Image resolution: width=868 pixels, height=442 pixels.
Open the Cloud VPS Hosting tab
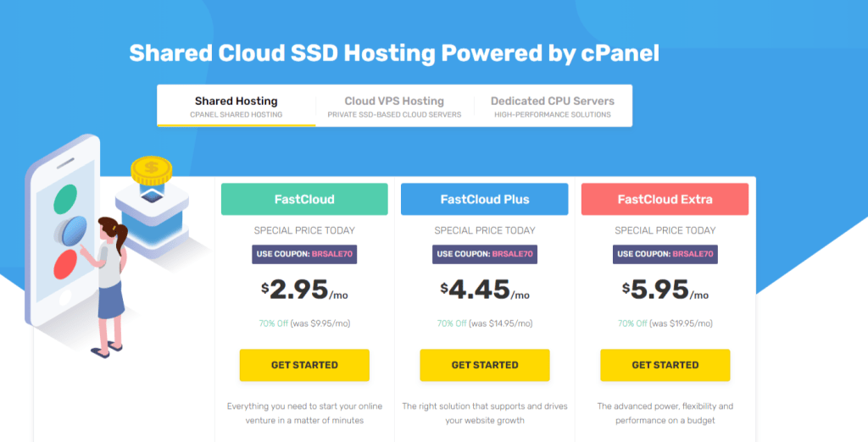click(x=394, y=106)
